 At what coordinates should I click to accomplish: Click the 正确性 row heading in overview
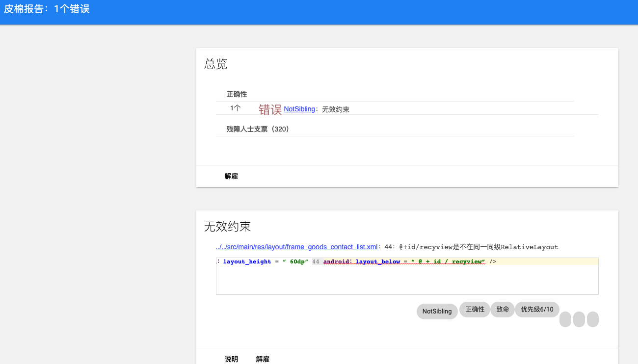point(237,94)
